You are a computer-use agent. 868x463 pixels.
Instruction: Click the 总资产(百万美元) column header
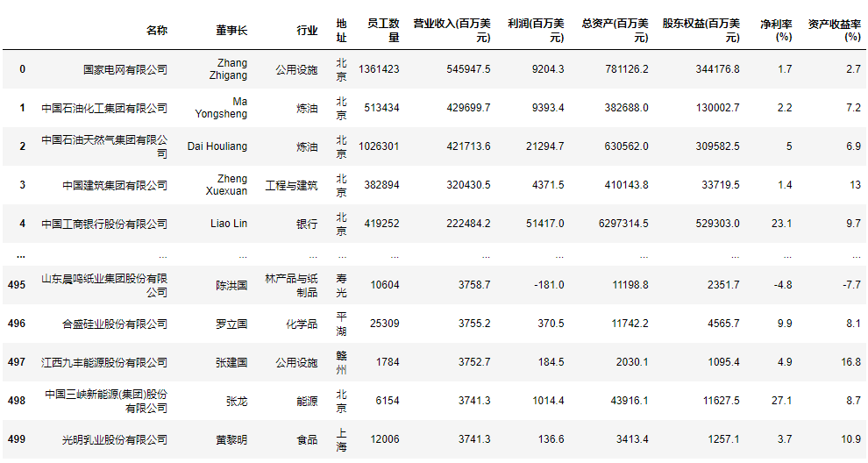(x=615, y=31)
